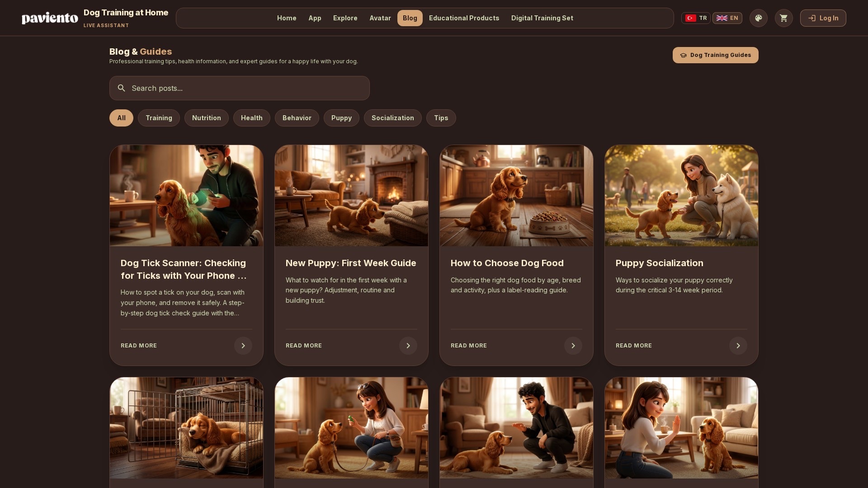Click the 'LIVE ASSISTANT' label

106,25
